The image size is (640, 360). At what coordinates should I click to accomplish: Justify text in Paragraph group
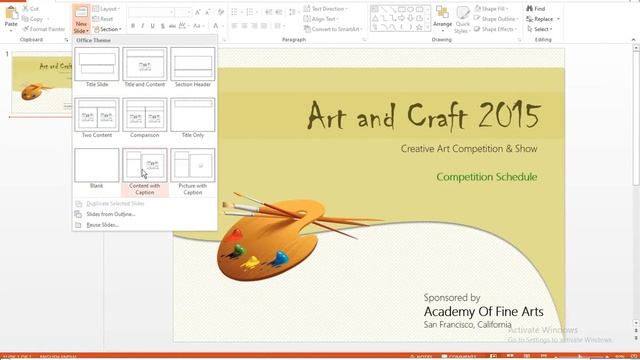tap(264, 26)
